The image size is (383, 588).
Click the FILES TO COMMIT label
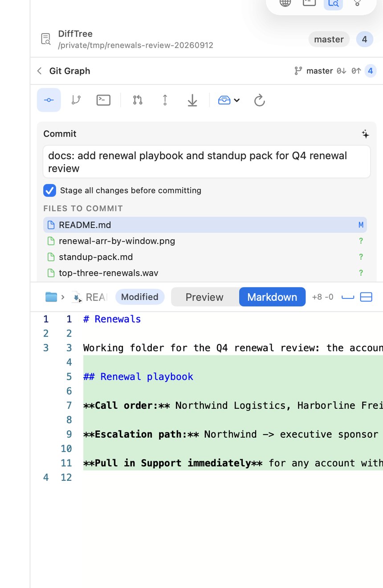(83, 208)
